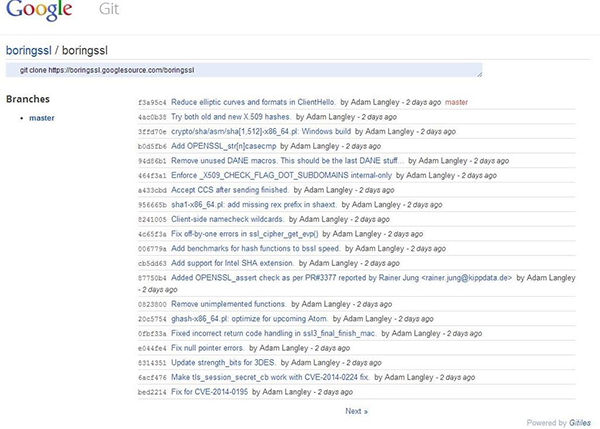This screenshot has height=429, width=600.
Task: Click commit hash 6acf476
Action: 152,377
